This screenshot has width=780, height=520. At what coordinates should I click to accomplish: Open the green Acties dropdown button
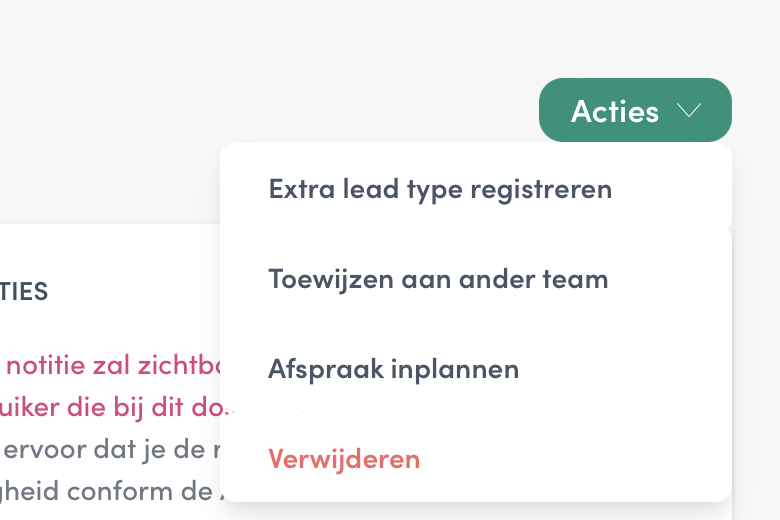point(635,110)
